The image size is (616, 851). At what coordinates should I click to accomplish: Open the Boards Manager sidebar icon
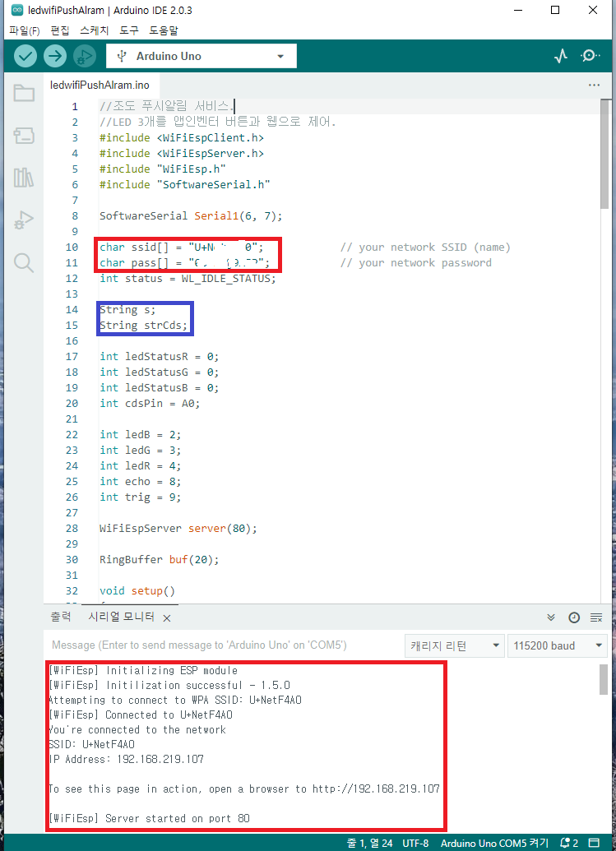tap(24, 135)
